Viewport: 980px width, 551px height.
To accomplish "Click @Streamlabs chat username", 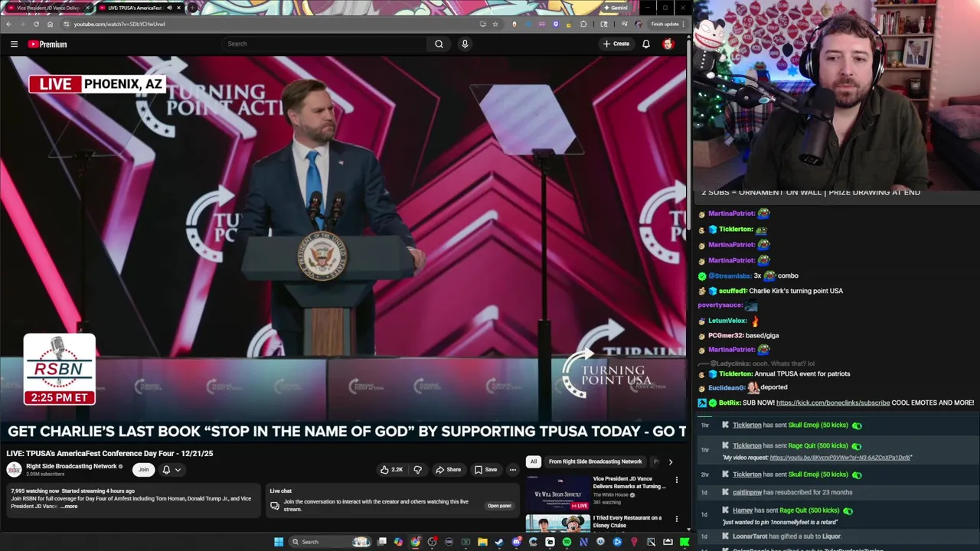I will (730, 275).
